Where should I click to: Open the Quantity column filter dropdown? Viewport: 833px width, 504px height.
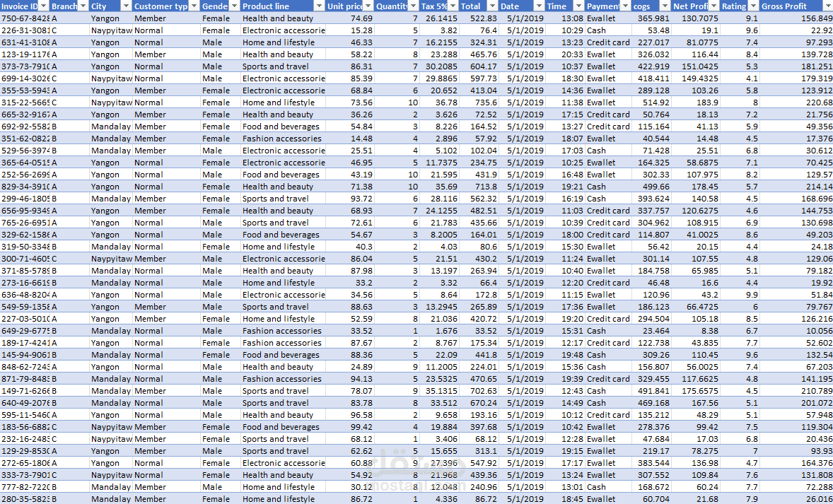point(413,6)
